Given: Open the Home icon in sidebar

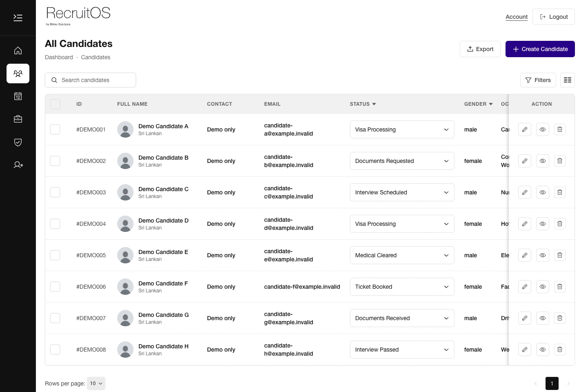Looking at the screenshot, I should pyautogui.click(x=18, y=51).
